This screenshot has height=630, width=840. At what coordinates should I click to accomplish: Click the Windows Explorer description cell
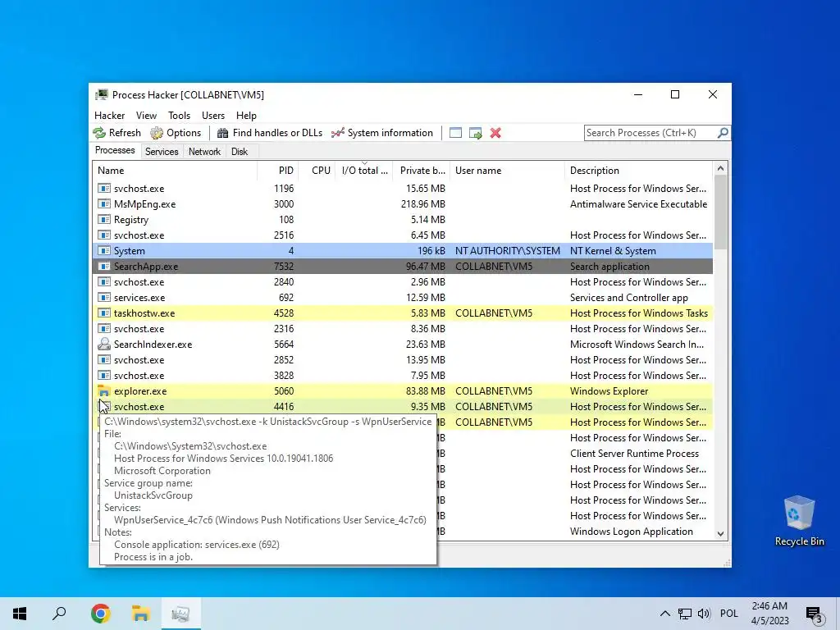(609, 391)
